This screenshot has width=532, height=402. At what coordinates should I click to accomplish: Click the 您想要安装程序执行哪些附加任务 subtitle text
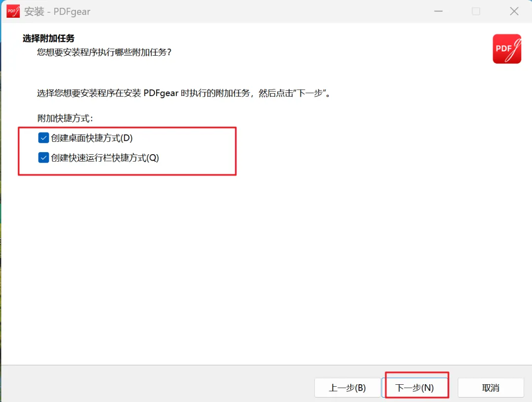click(x=104, y=52)
